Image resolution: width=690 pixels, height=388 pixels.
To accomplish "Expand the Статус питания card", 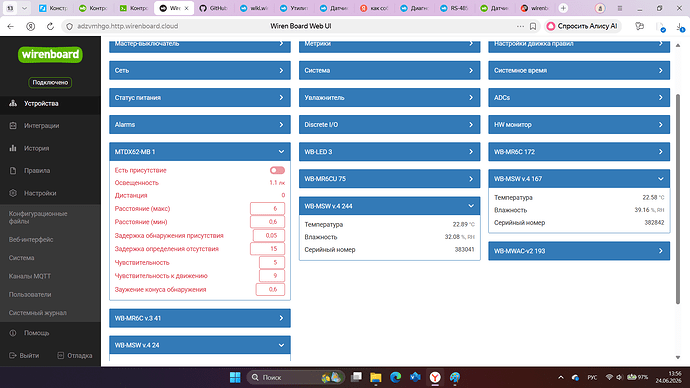I will tap(200, 98).
